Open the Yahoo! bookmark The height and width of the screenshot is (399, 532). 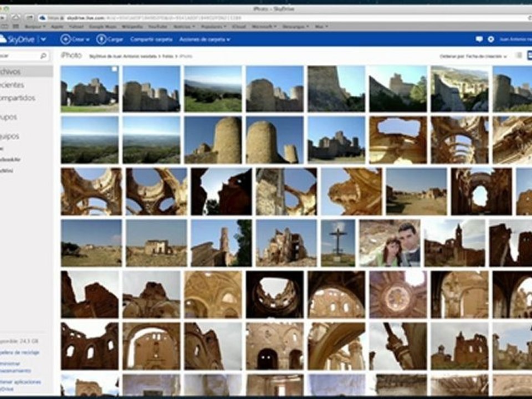point(76,26)
